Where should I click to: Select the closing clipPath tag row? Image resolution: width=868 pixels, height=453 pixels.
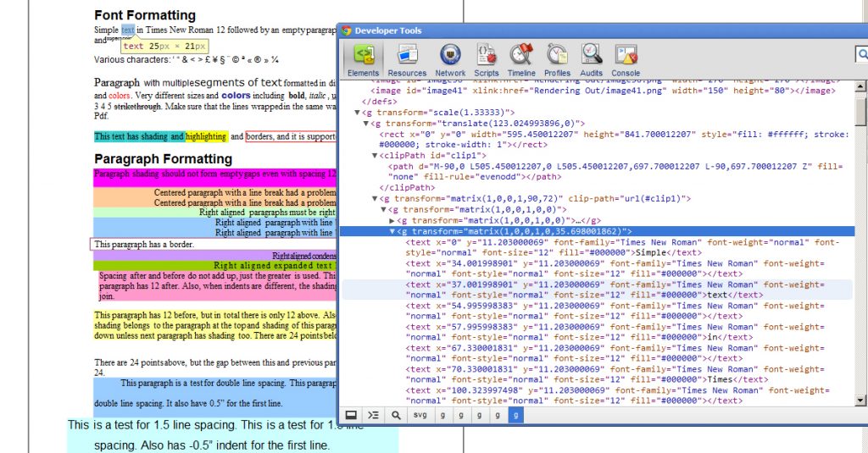pyautogui.click(x=407, y=188)
